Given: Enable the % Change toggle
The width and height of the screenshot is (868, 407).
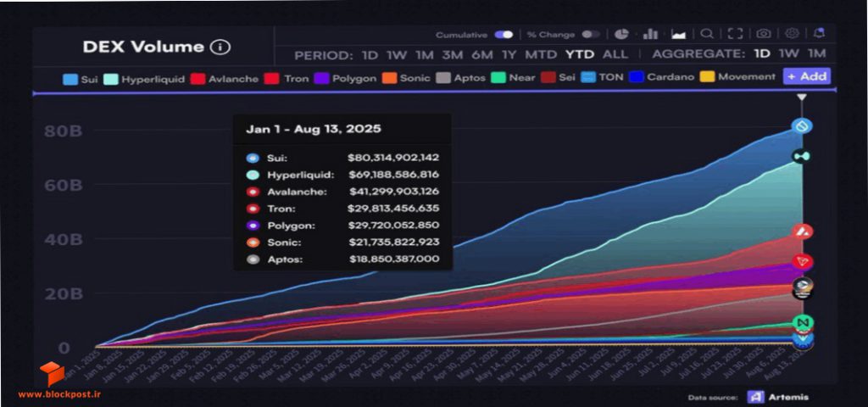Looking at the screenshot, I should 591,34.
